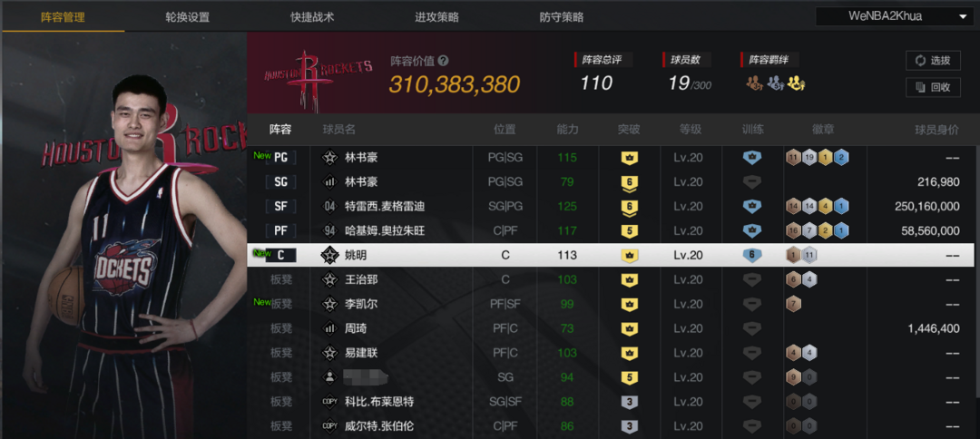Sort the roster by the 能力 column header

pyautogui.click(x=567, y=130)
